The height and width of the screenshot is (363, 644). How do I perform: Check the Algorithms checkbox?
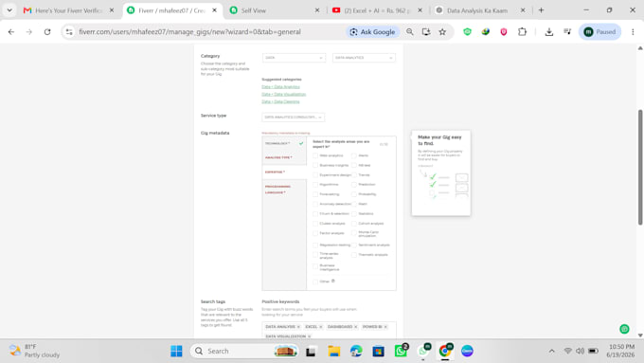click(x=315, y=185)
